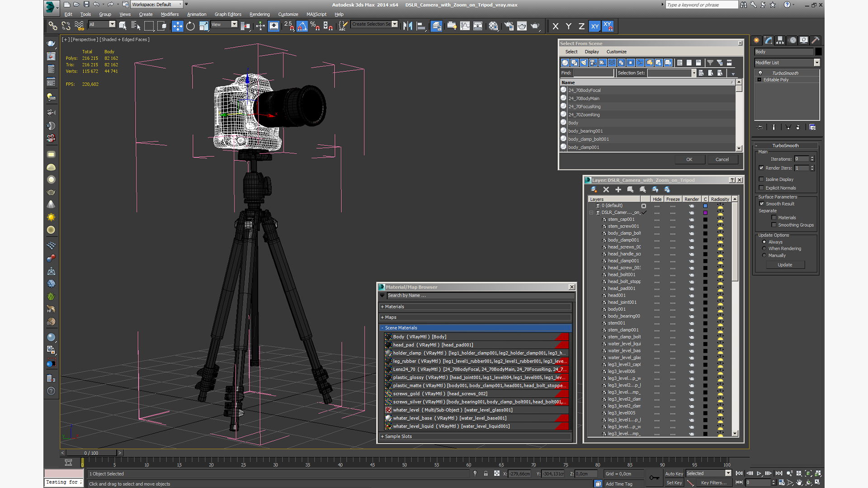Open the MAXScript menu

(x=316, y=14)
